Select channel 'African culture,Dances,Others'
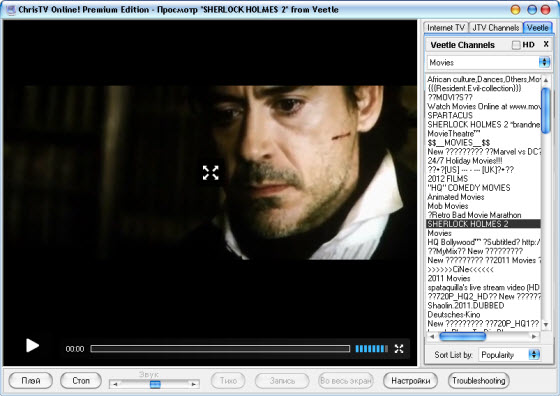 click(484, 79)
